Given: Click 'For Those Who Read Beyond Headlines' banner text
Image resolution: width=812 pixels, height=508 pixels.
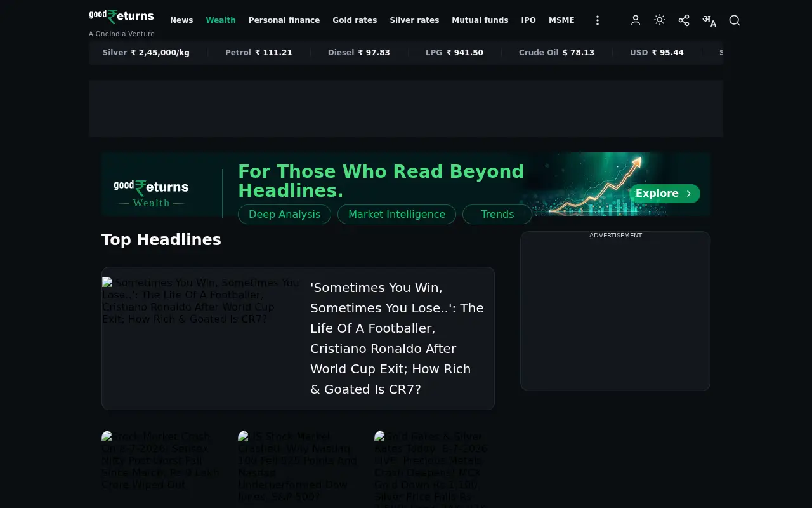Looking at the screenshot, I should (381, 181).
